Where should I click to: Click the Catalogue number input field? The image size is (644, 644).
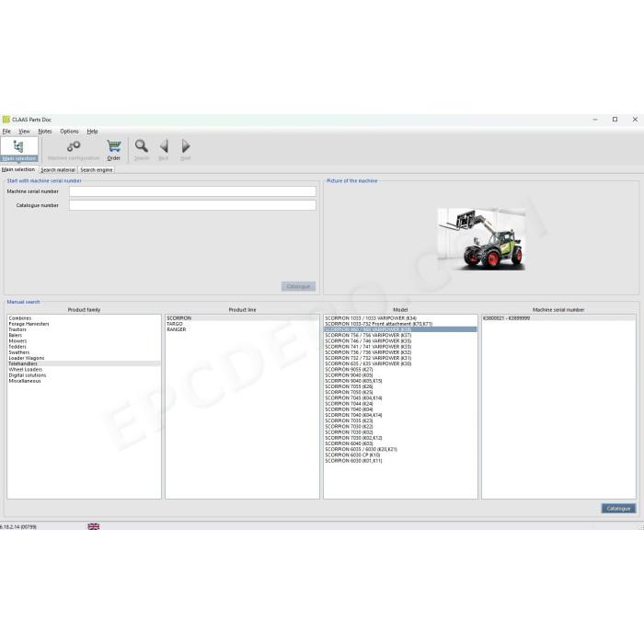tap(192, 205)
